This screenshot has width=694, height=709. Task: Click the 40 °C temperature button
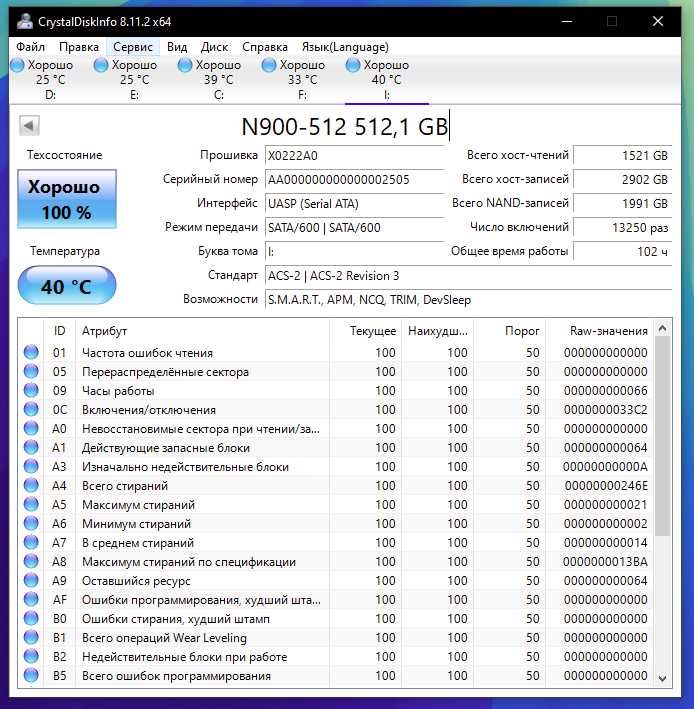pos(67,285)
